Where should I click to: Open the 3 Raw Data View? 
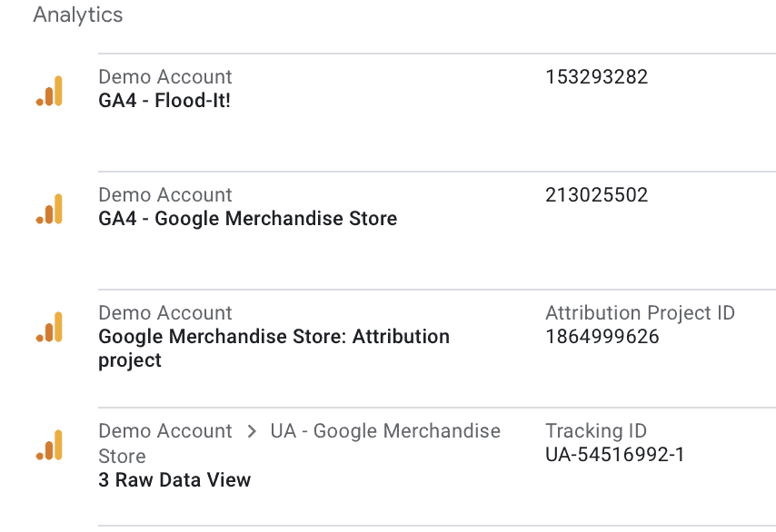(x=174, y=480)
